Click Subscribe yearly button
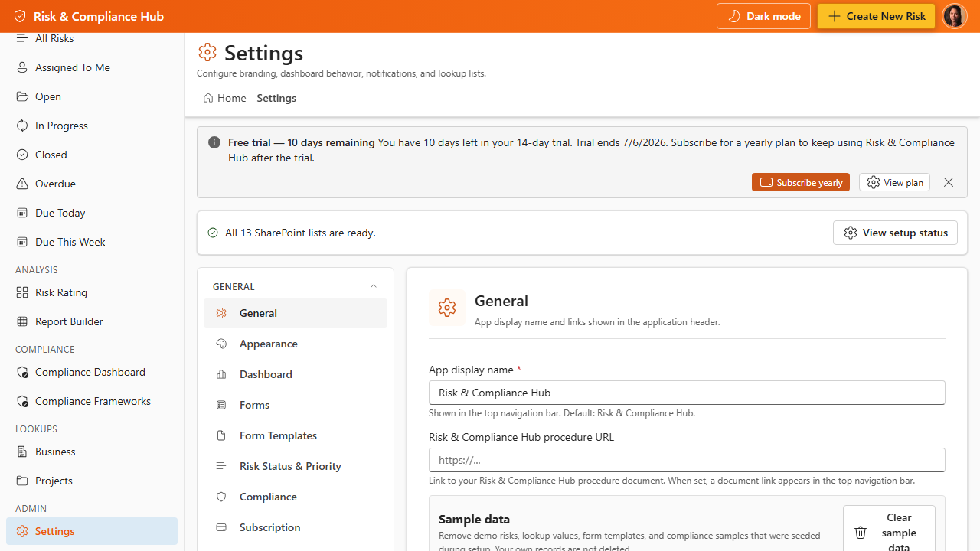This screenshot has height=551, width=980. tap(801, 182)
